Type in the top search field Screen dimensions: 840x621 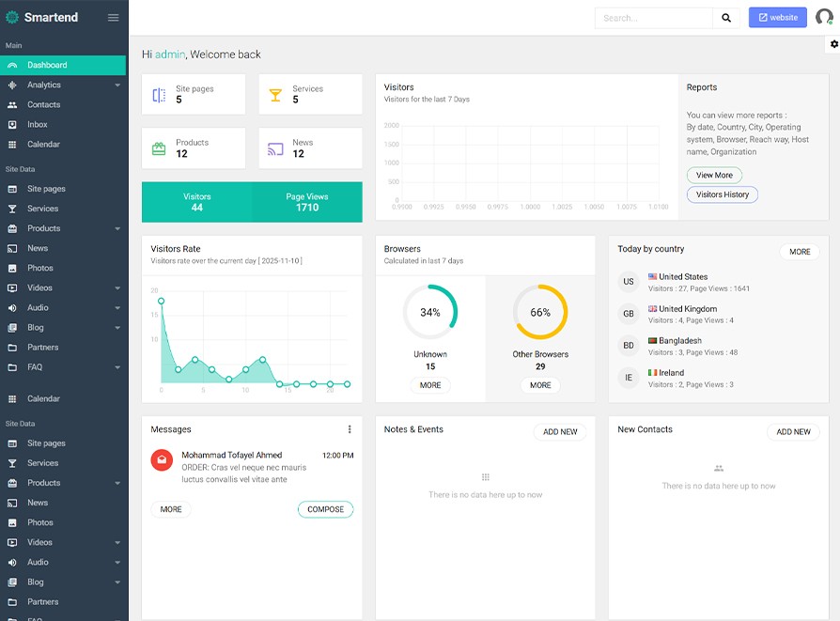coord(652,18)
